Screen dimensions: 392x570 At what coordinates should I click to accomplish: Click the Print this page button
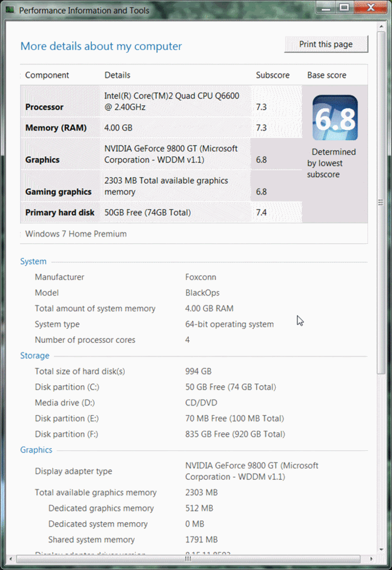click(x=326, y=45)
